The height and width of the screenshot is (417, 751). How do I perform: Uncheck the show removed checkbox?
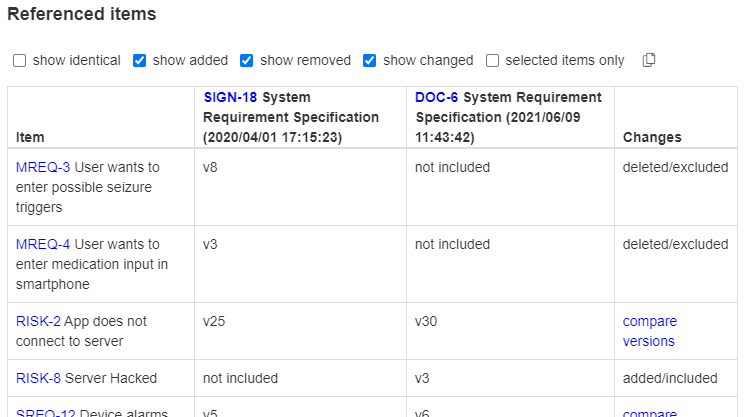click(x=247, y=61)
